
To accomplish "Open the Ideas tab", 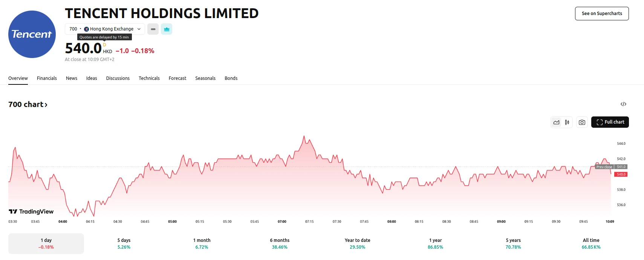I will point(92,78).
